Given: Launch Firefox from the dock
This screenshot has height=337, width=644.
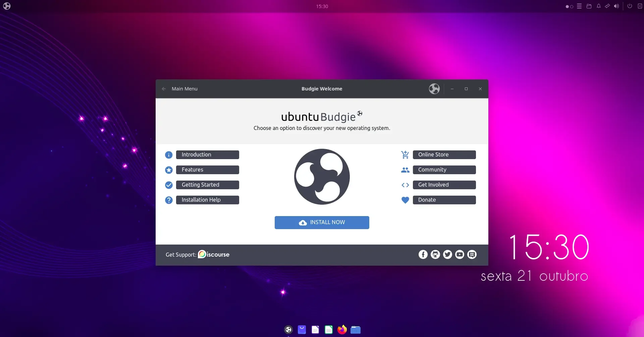Looking at the screenshot, I should pyautogui.click(x=342, y=330).
